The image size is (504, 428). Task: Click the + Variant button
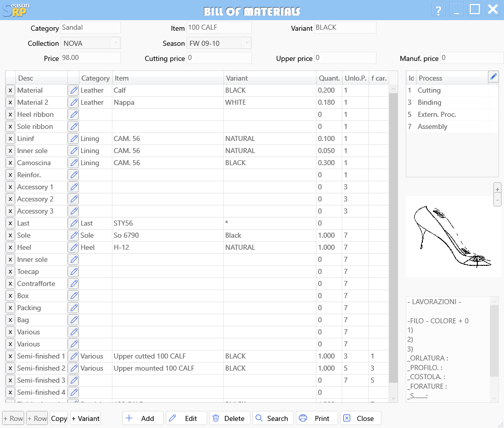tap(86, 418)
